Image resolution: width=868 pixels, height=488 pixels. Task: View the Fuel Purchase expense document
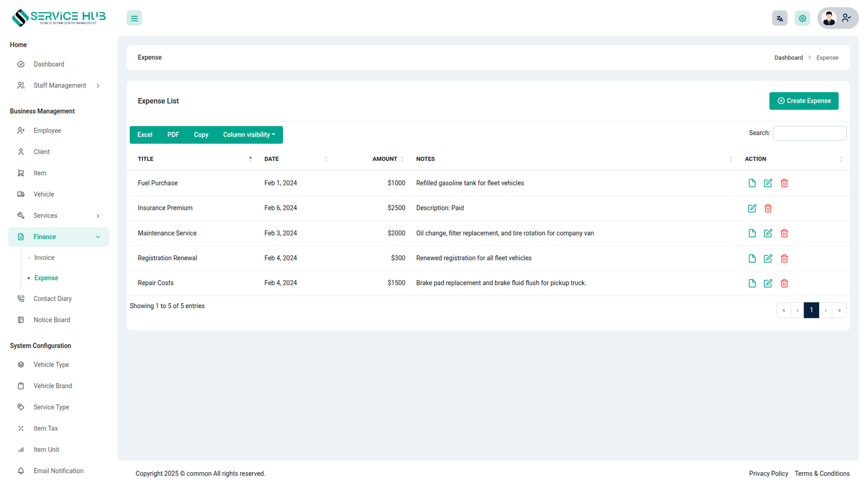click(x=752, y=183)
